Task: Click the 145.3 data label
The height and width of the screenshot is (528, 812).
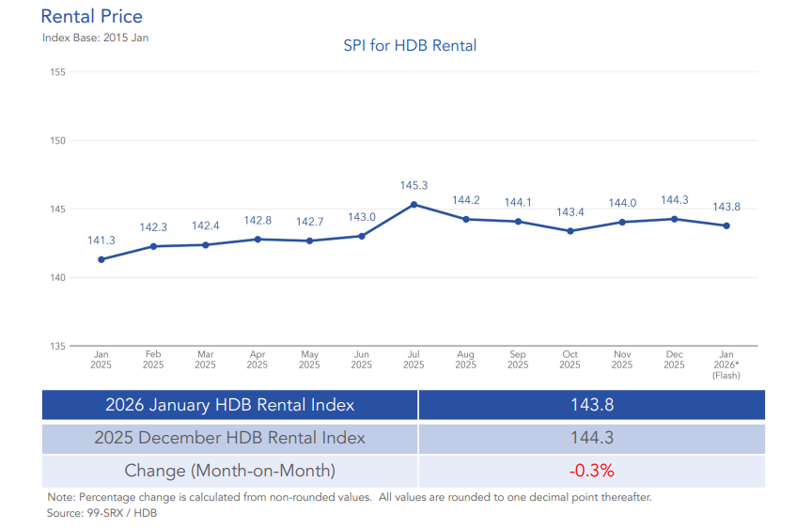Action: click(x=414, y=185)
